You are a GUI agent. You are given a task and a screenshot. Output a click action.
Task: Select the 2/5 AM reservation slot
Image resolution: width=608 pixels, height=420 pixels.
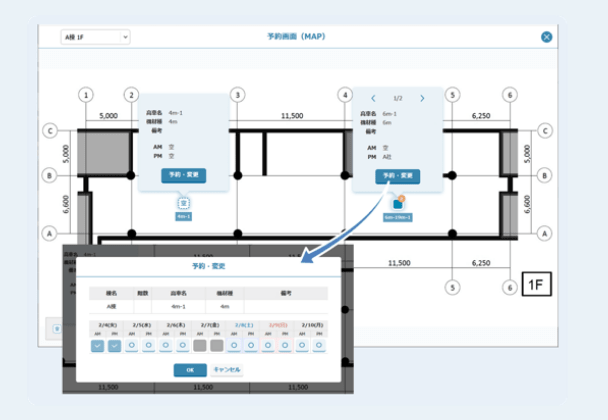point(131,345)
